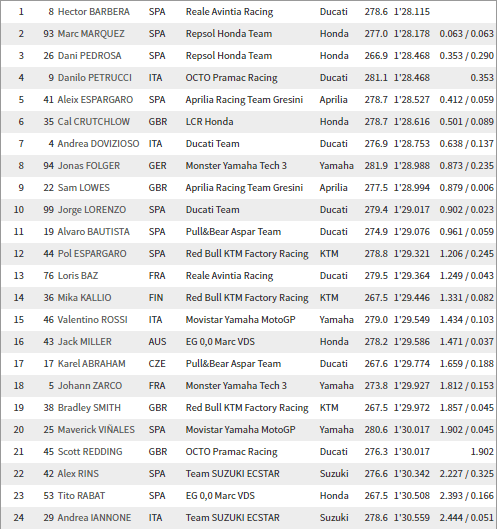This screenshot has height=529, width=497.
Task: Select EG 0,0 Marc VDS for Jack MILLER
Action: 220,342
